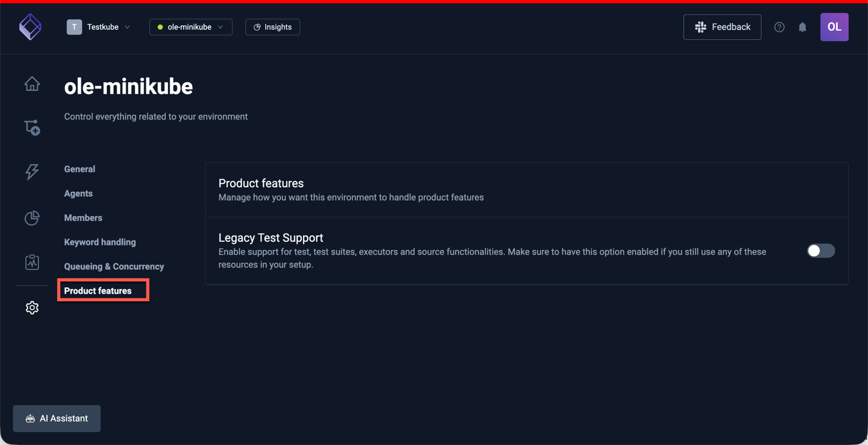Viewport: 868px width, 445px height.
Task: Open Keyword handling settings
Action: (99, 242)
